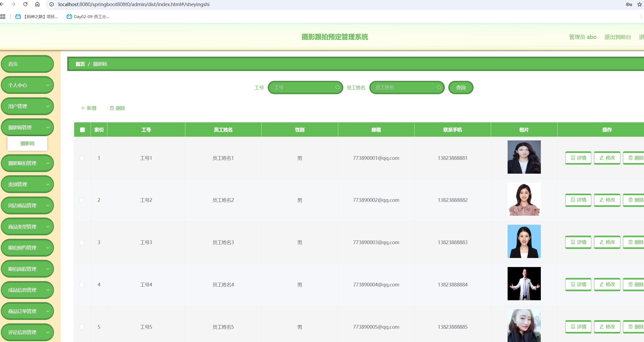Click 修改 for 员工姓名3
This screenshot has height=342, width=644.
coord(607,242)
